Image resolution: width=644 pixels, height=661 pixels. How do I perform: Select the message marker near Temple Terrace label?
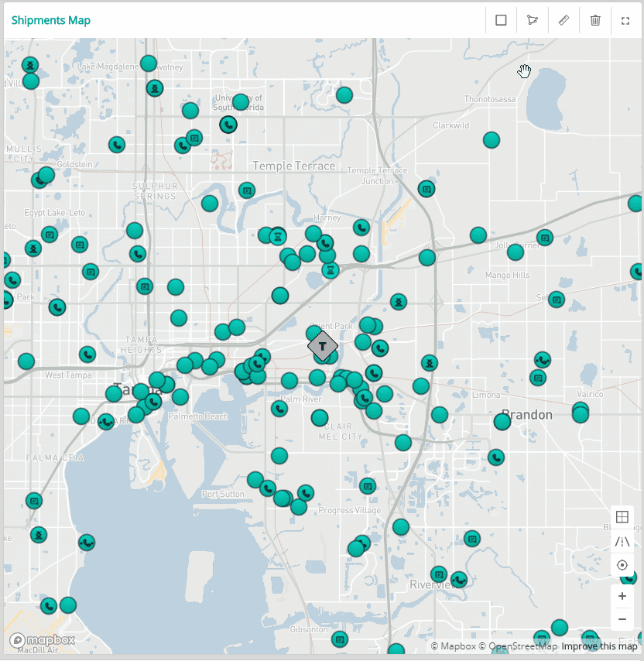point(247,190)
